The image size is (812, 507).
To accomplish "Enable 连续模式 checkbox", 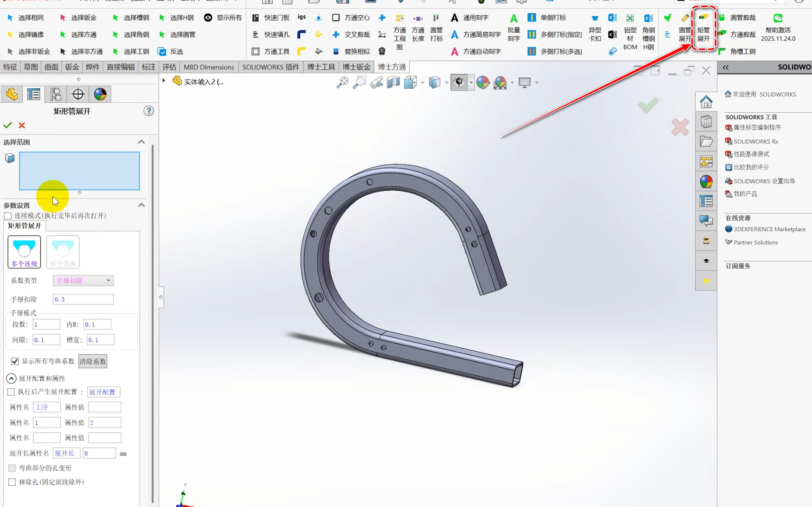I will point(8,216).
